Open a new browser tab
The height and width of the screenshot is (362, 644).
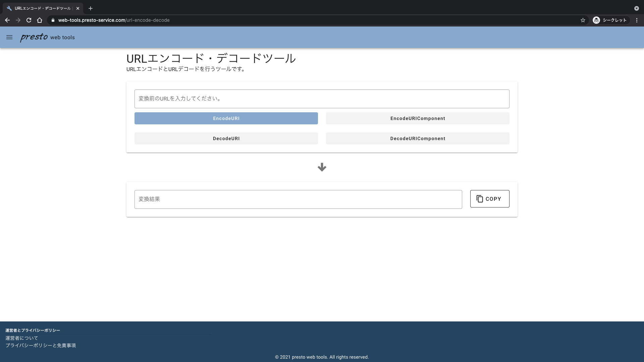pyautogui.click(x=90, y=8)
